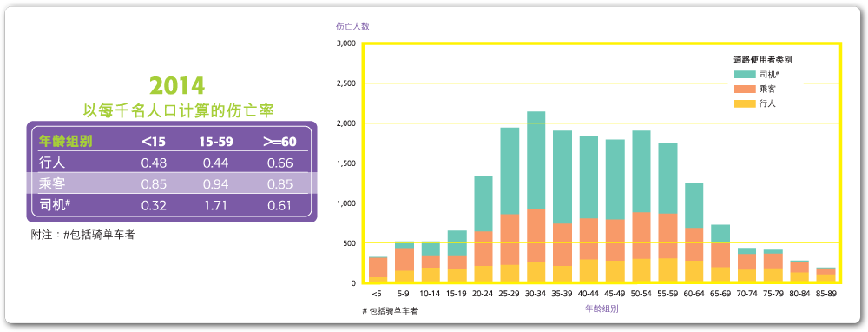Click the 年龄组别 x-axis title

tap(602, 309)
